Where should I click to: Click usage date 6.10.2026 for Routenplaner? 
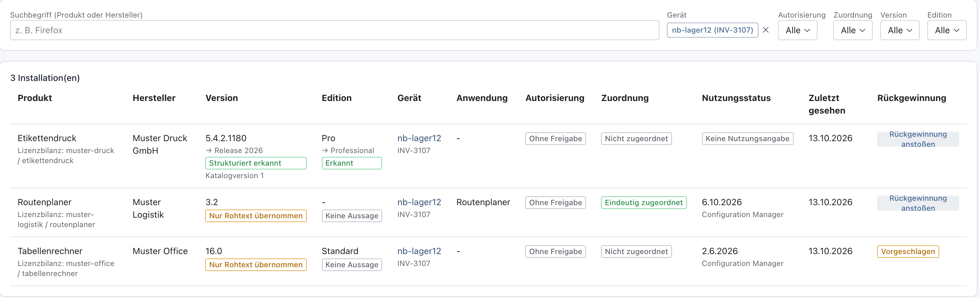[722, 202]
